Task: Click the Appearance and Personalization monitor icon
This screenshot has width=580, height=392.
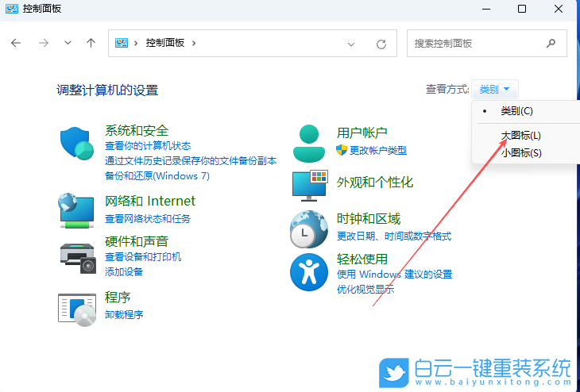Action: 310,186
